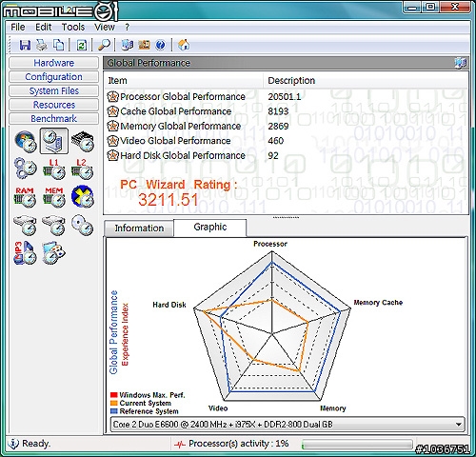Select the Processor Global Performance row
The height and width of the screenshot is (457, 476).
[x=287, y=96]
